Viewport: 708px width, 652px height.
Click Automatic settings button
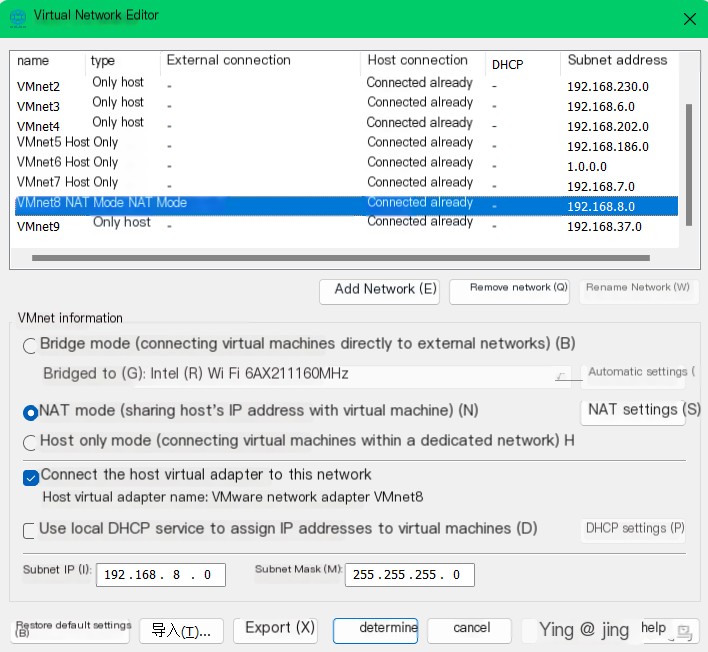(633, 375)
